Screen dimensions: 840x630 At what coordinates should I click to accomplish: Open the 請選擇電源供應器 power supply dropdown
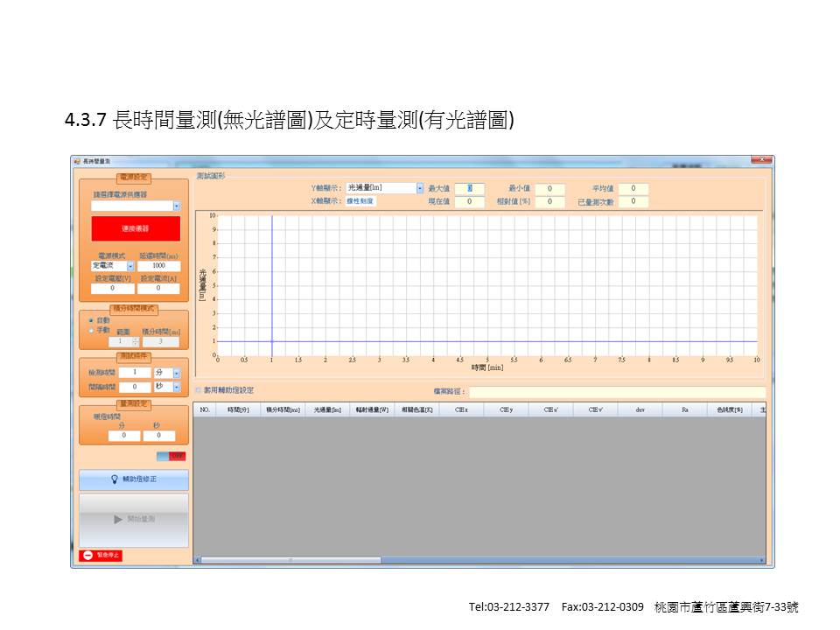(x=177, y=206)
